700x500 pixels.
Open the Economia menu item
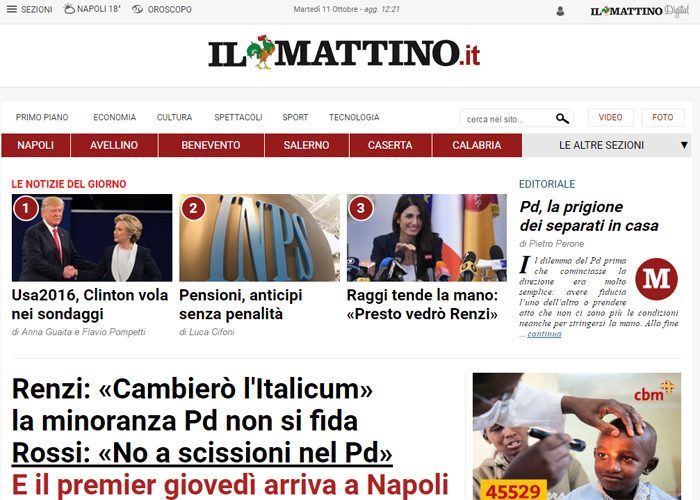point(114,117)
